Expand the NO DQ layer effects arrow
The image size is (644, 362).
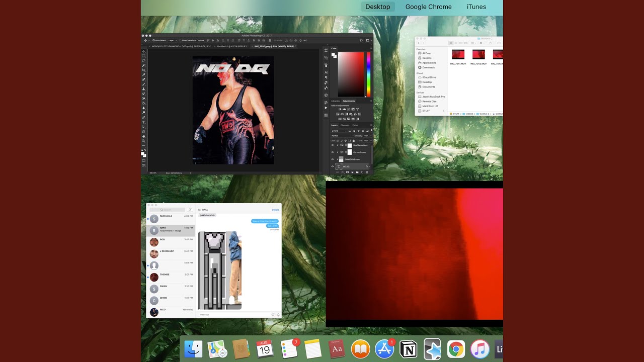[x=370, y=166]
